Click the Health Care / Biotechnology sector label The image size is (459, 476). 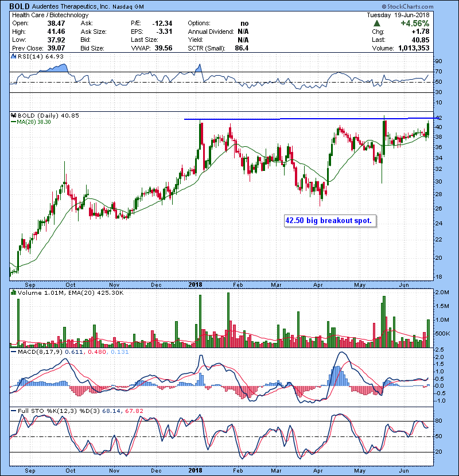click(x=50, y=15)
